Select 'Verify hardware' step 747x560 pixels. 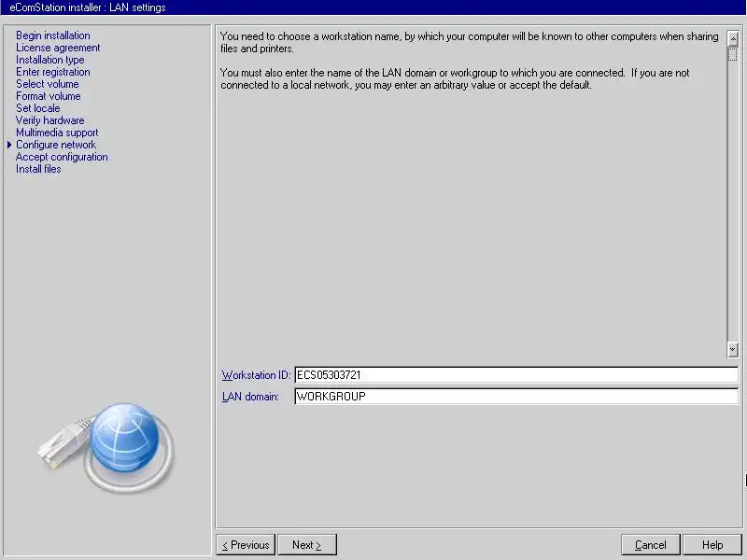pyautogui.click(x=50, y=120)
